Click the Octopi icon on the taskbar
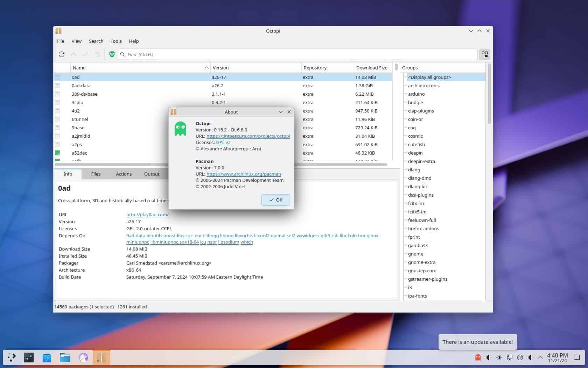This screenshot has height=368, width=588. point(101,357)
